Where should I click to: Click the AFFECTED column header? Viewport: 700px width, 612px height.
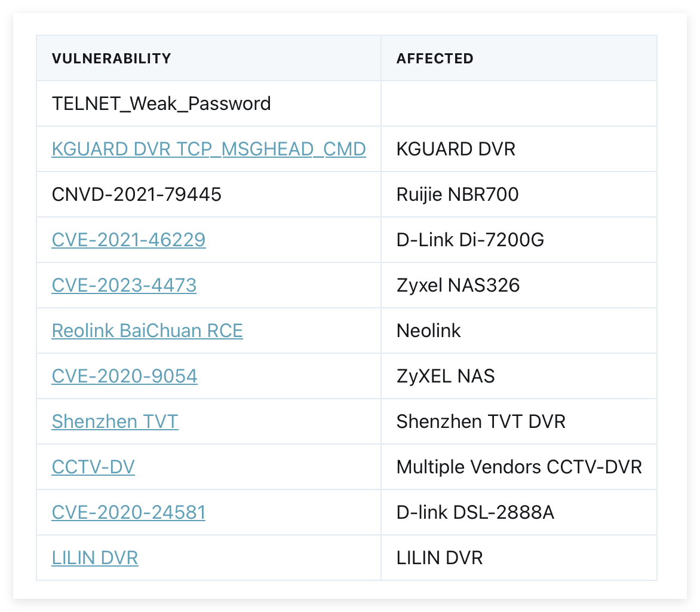pos(435,59)
